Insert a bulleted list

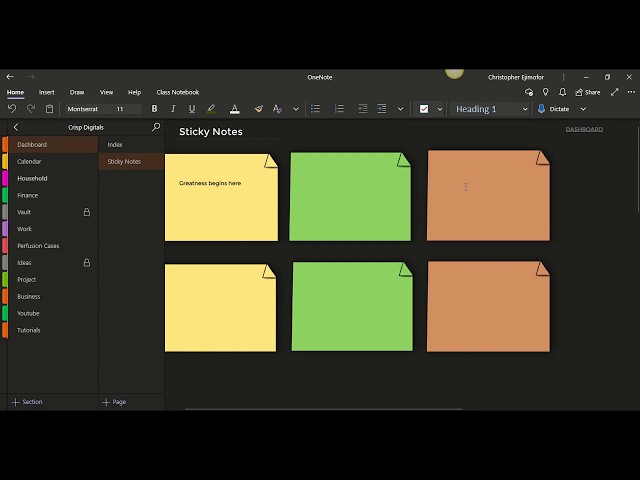[315, 109]
